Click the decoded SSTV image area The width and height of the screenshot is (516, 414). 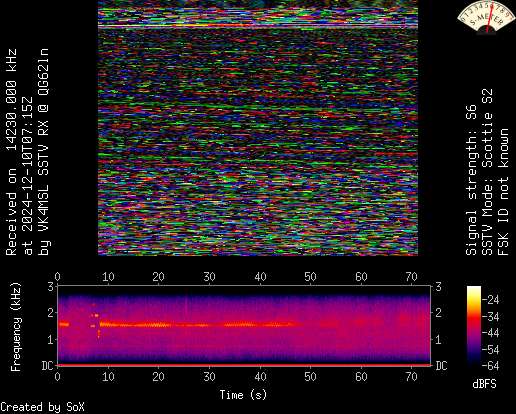coord(258,128)
